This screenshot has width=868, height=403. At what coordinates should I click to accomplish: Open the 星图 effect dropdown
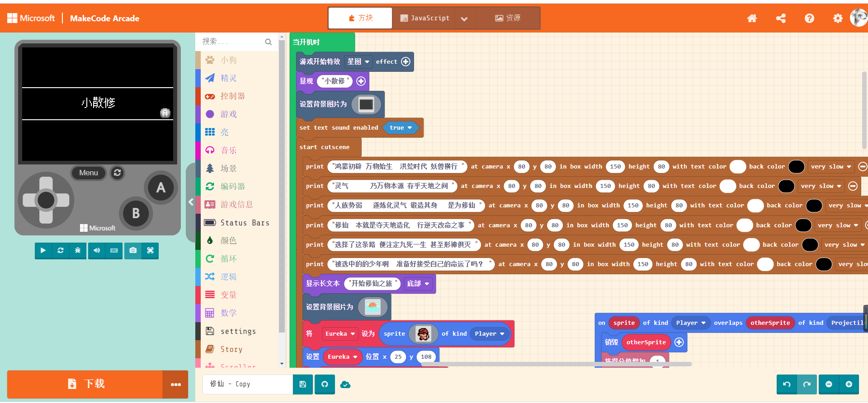click(358, 61)
